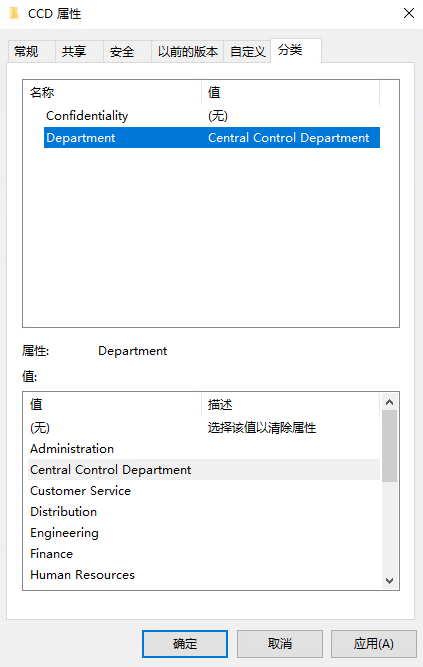Viewport: 423px width, 667px height.
Task: Choose Distribution in the value list
Action: 204,512
